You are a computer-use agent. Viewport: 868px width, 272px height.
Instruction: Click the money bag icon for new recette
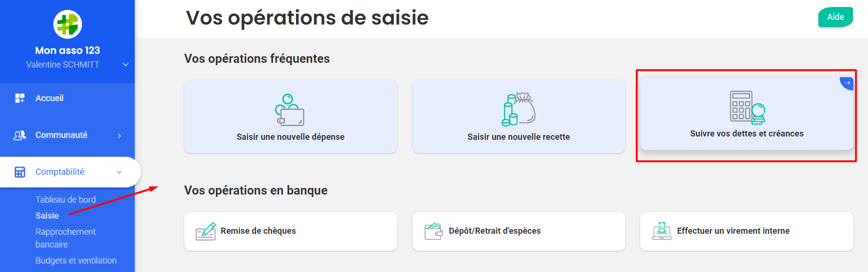pos(518,109)
